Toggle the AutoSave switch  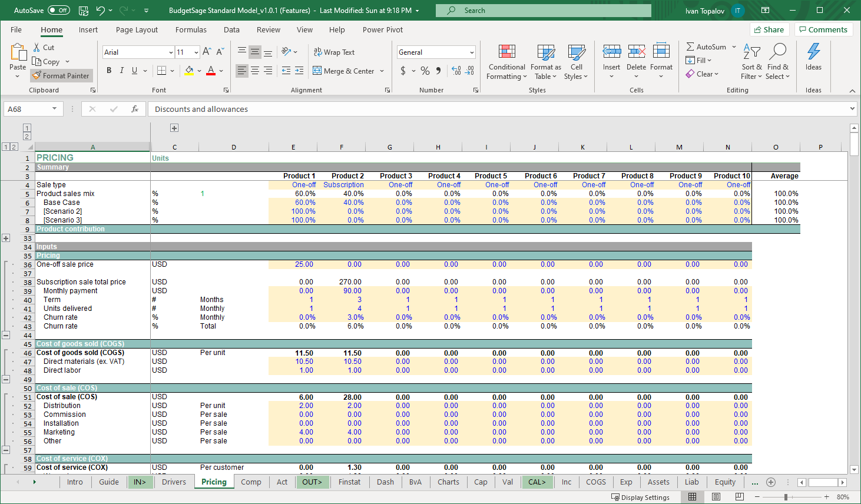58,11
